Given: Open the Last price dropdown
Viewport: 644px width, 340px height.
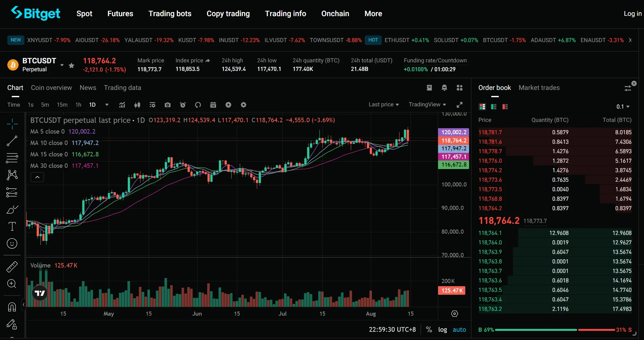Looking at the screenshot, I should pyautogui.click(x=383, y=104).
